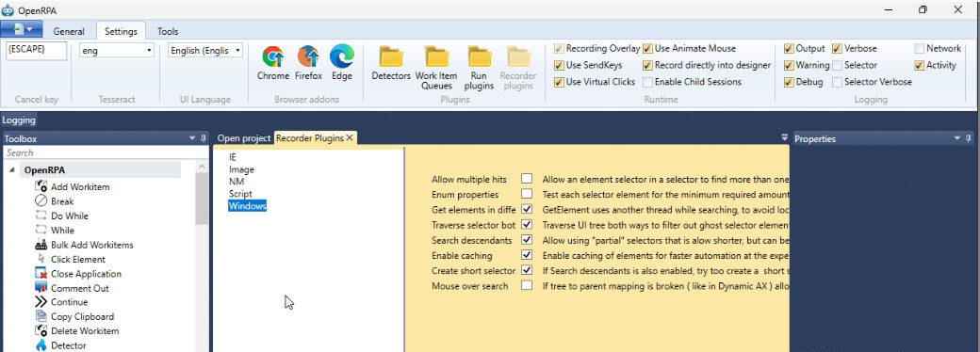The width and height of the screenshot is (980, 352).
Task: Click the Toolbox scroll up arrow
Action: coord(202,167)
